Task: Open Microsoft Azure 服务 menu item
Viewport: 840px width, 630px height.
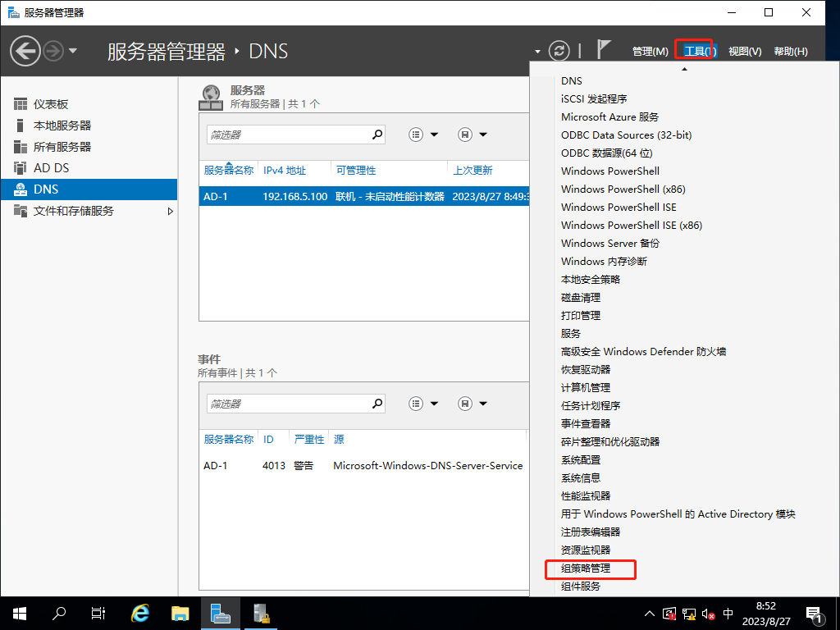Action: click(609, 116)
